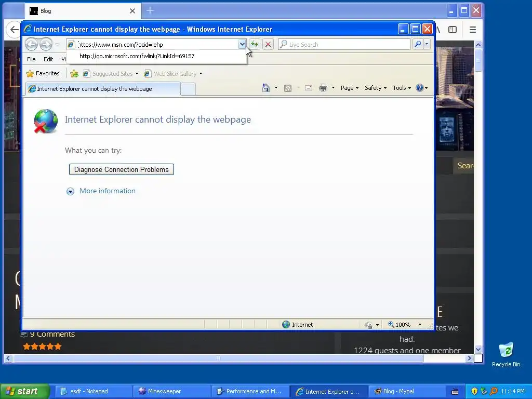Toggle Mypal sidebar icon
The image size is (532, 399).
coord(453,30)
